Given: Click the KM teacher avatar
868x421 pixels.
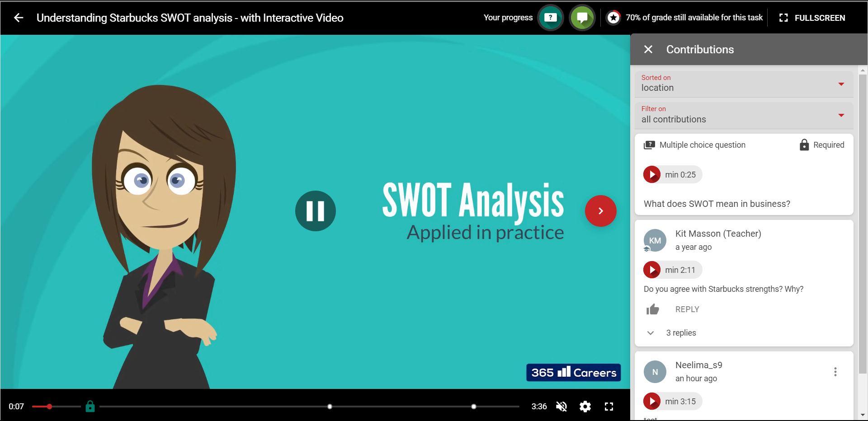Looking at the screenshot, I should 655,241.
